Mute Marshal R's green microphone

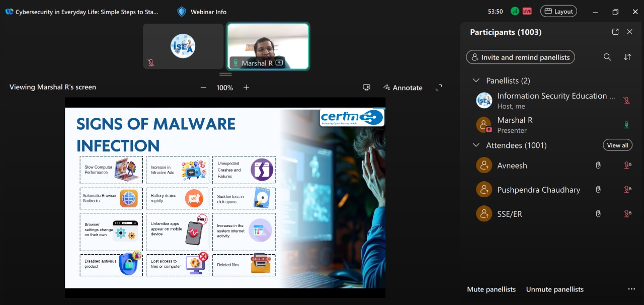click(627, 125)
